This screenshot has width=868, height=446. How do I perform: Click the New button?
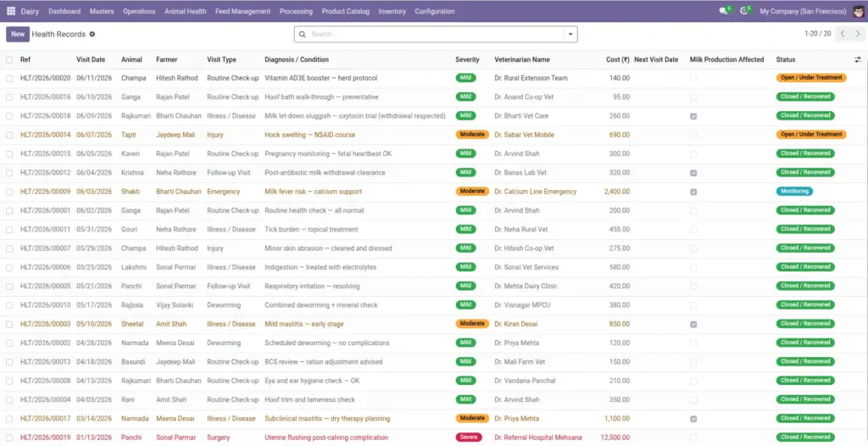click(x=18, y=34)
